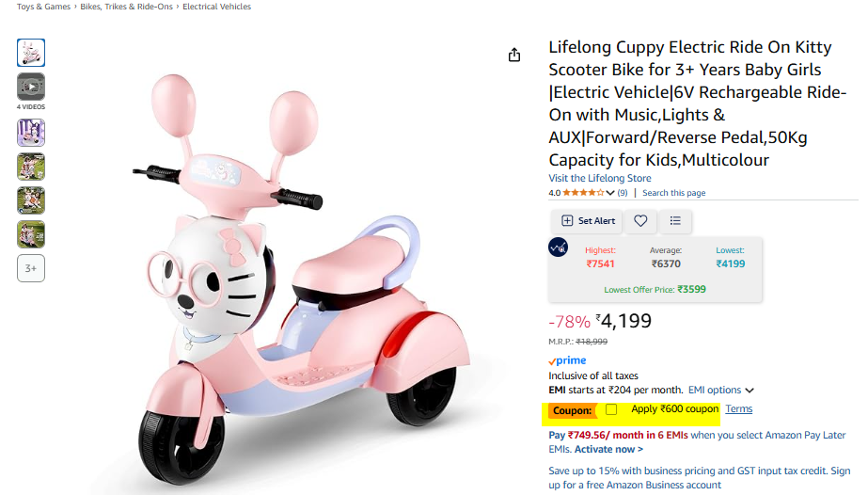The height and width of the screenshot is (495, 868).
Task: Open the list icon next to heart
Action: 675,220
